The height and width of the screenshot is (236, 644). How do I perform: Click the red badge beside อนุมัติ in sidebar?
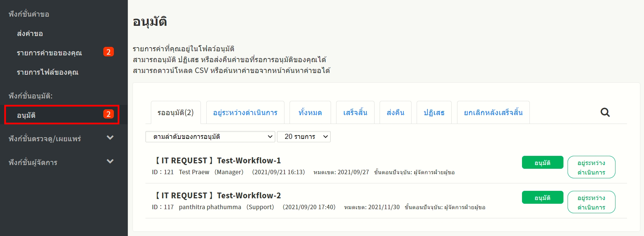click(108, 114)
